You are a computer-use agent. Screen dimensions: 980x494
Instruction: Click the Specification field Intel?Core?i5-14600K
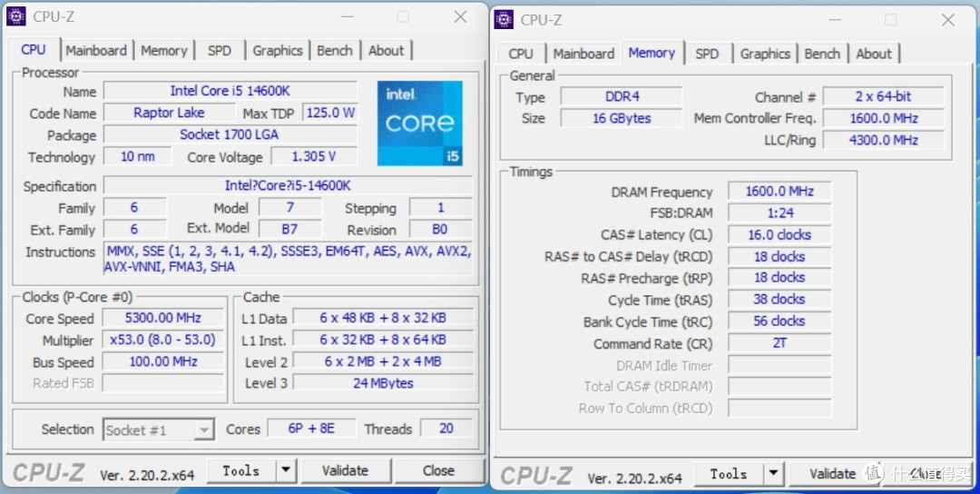pyautogui.click(x=288, y=186)
